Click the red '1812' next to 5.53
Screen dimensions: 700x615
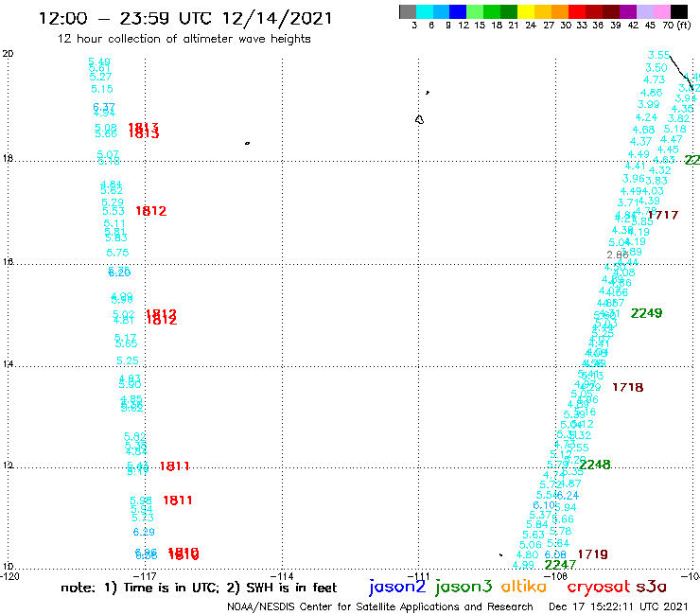151,211
